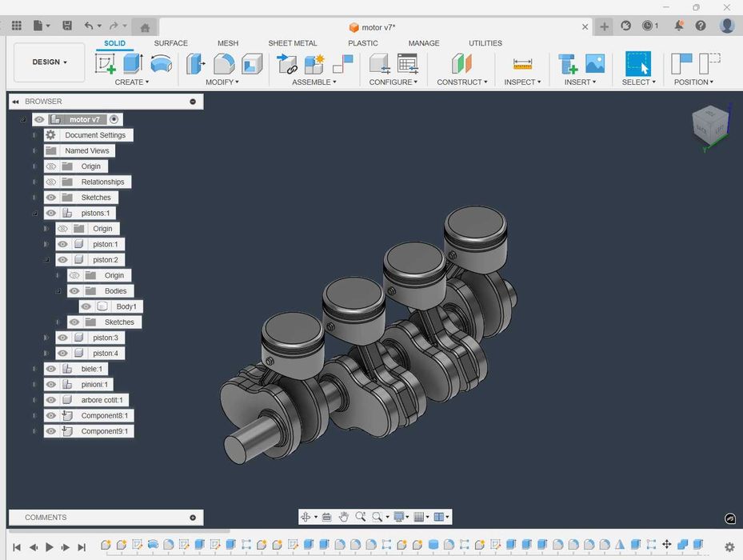Expand the COMMENTS panel
Screen dimensions: 743x560
[x=193, y=518]
